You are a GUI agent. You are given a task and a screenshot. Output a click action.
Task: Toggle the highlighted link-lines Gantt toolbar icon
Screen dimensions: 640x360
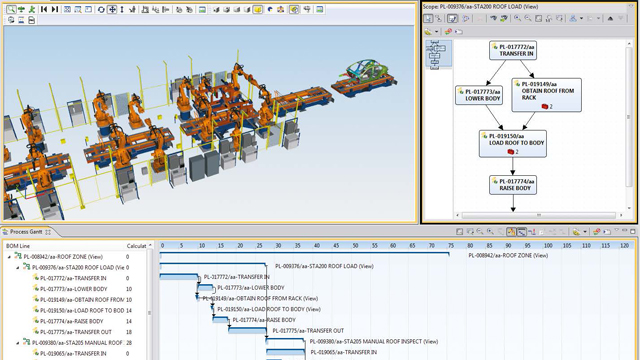coord(522,232)
